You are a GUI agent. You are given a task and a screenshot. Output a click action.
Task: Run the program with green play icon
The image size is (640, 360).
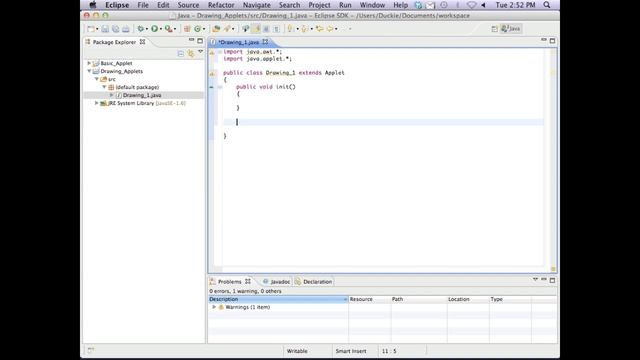154,29
